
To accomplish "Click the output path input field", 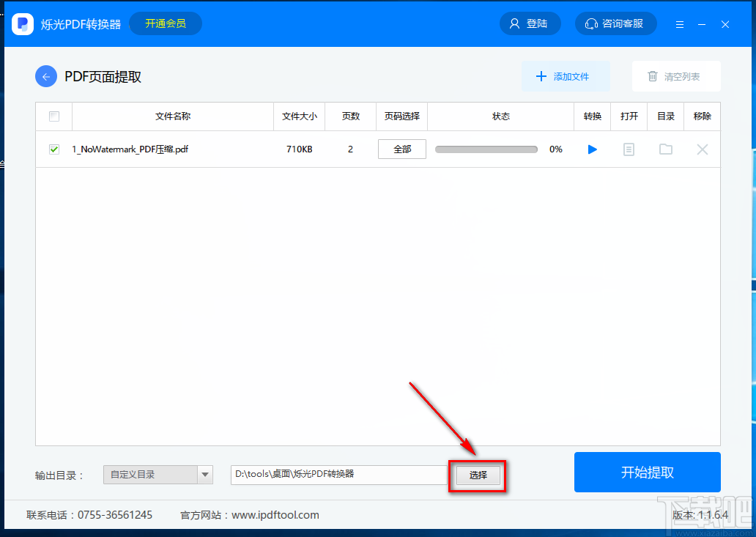I will (x=339, y=474).
